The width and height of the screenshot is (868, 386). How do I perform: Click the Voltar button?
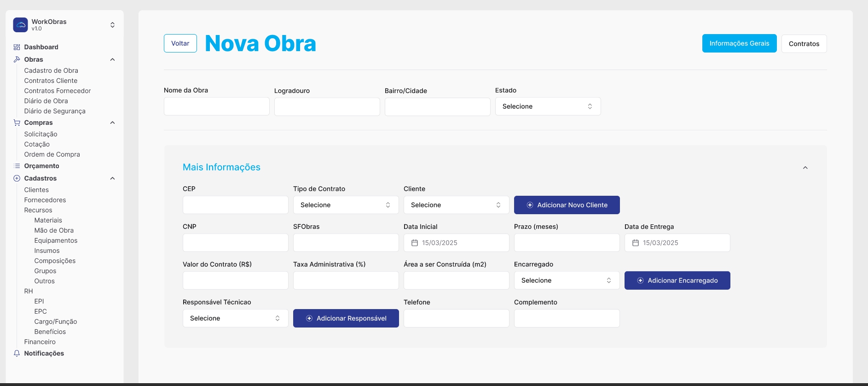point(180,43)
